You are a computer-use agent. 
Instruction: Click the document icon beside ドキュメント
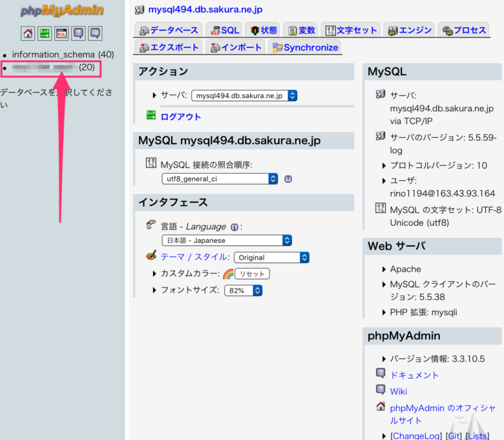[381, 373]
